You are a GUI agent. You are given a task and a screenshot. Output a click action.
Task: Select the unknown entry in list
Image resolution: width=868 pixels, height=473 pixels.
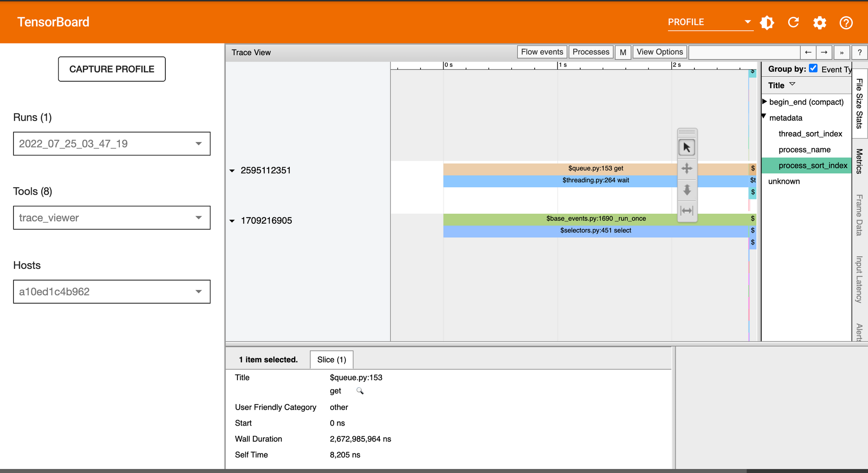[x=784, y=182]
